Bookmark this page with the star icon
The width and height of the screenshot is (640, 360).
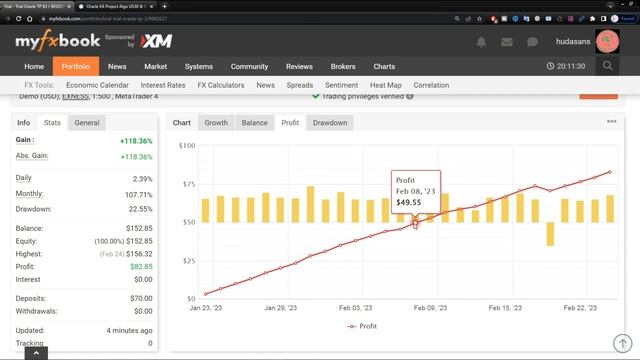click(x=479, y=19)
